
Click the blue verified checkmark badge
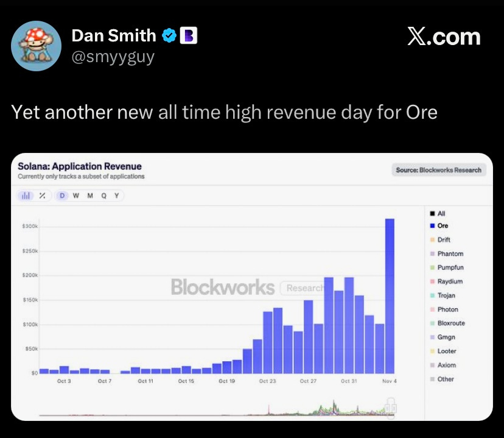(169, 35)
